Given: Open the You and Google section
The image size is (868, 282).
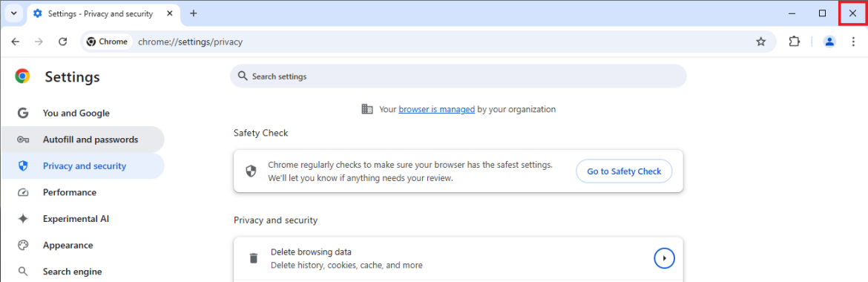Looking at the screenshot, I should coord(82,113).
